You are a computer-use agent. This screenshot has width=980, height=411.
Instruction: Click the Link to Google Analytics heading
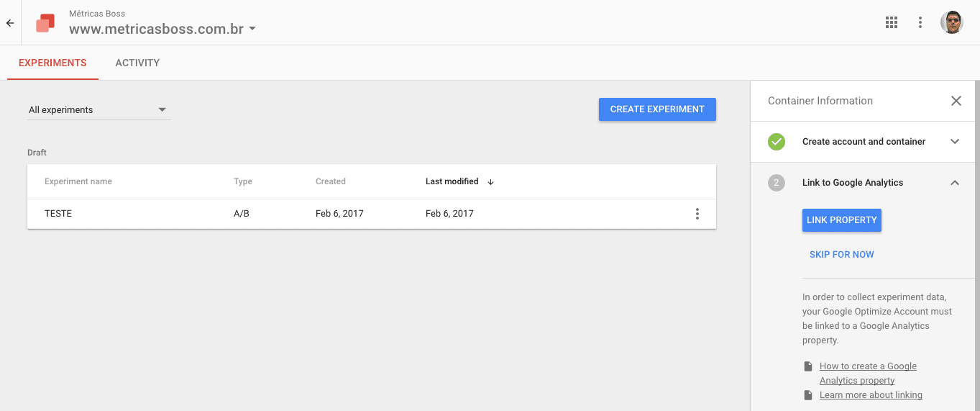853,183
